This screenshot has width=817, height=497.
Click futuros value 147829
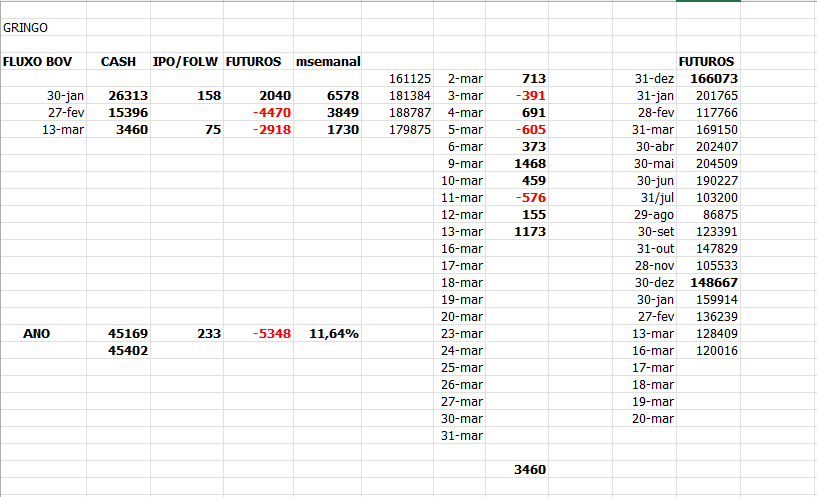pos(709,249)
